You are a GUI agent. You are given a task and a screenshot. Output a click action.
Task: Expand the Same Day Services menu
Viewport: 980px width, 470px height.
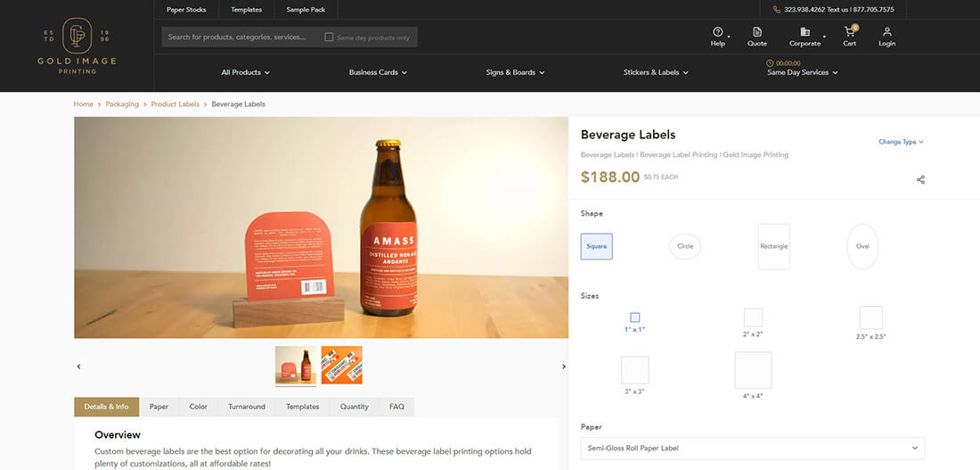pos(803,72)
